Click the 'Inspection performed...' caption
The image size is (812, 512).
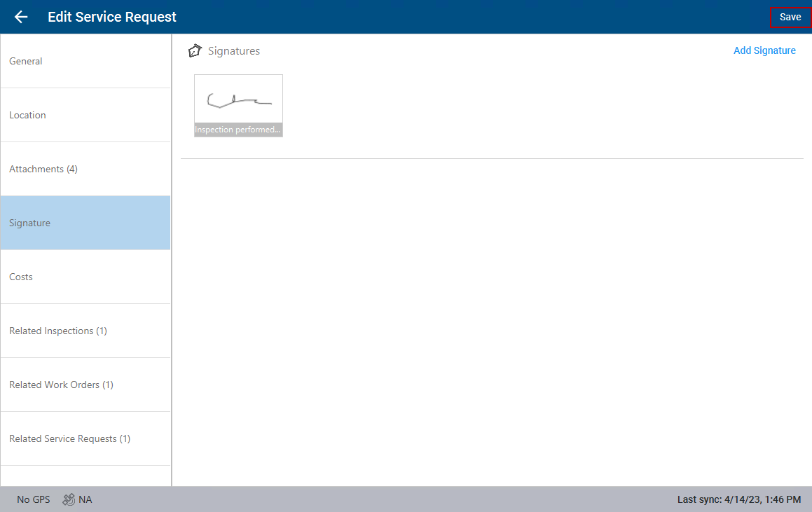[238, 130]
